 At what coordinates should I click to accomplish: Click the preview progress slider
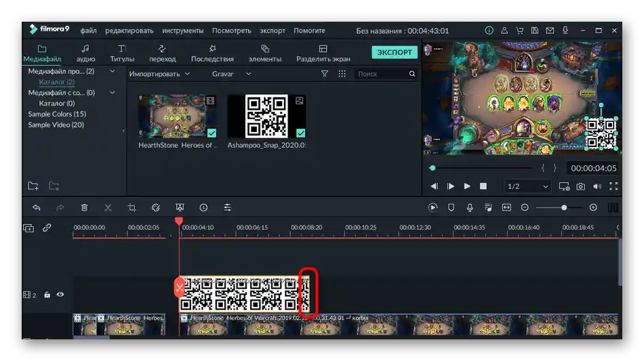481,168
